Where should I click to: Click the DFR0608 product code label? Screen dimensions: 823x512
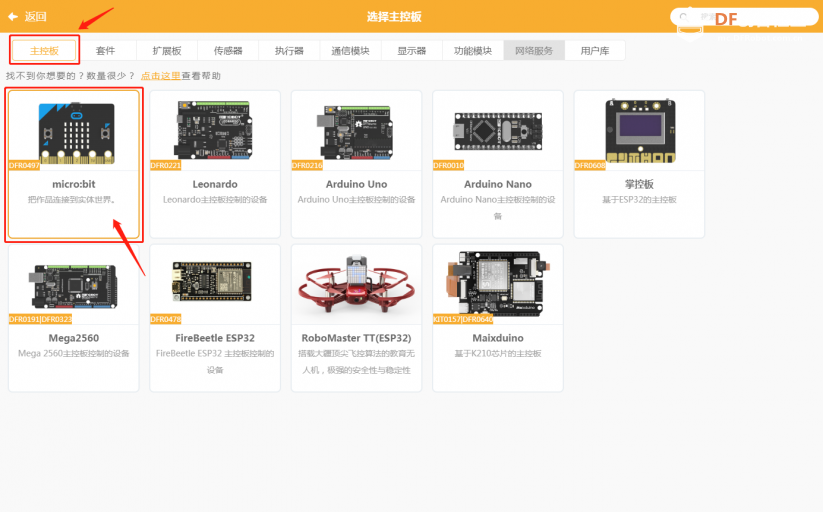590,165
